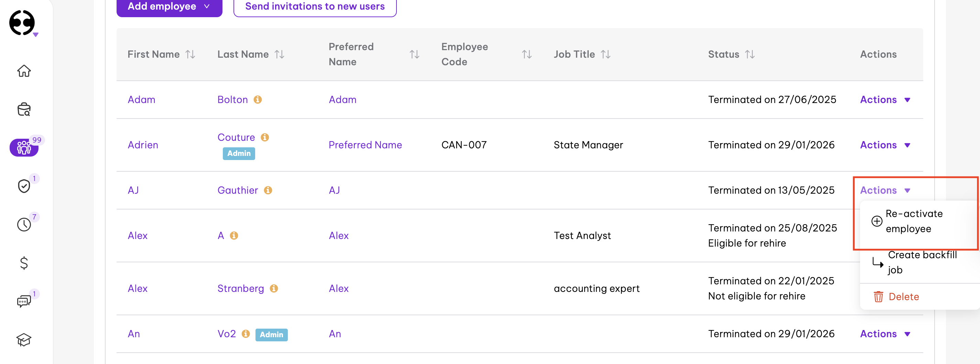Click info icon next to Bolton
Screen dimensions: 980x364
pyautogui.click(x=258, y=100)
